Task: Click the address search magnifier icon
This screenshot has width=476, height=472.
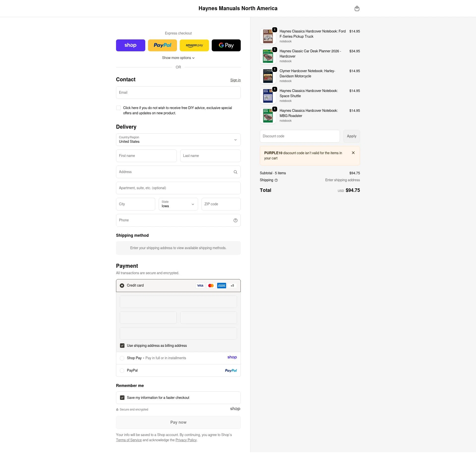Action: click(235, 172)
